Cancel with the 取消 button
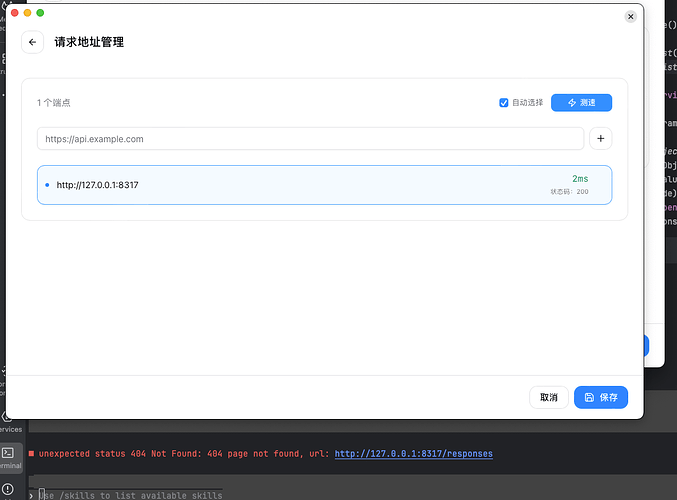This screenshot has width=677, height=500. tap(549, 397)
